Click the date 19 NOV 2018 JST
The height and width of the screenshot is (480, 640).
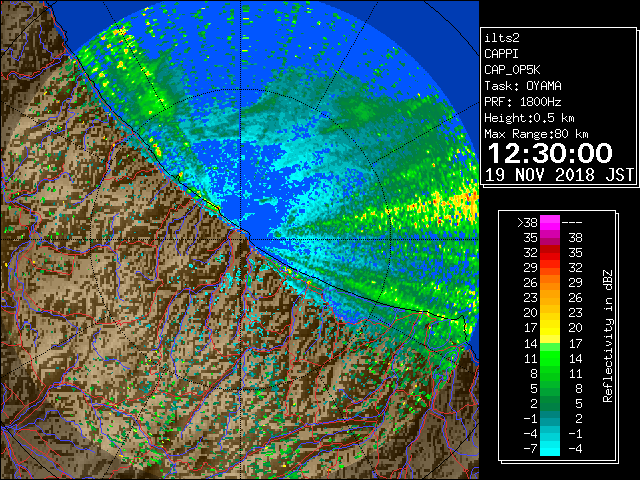pos(559,175)
